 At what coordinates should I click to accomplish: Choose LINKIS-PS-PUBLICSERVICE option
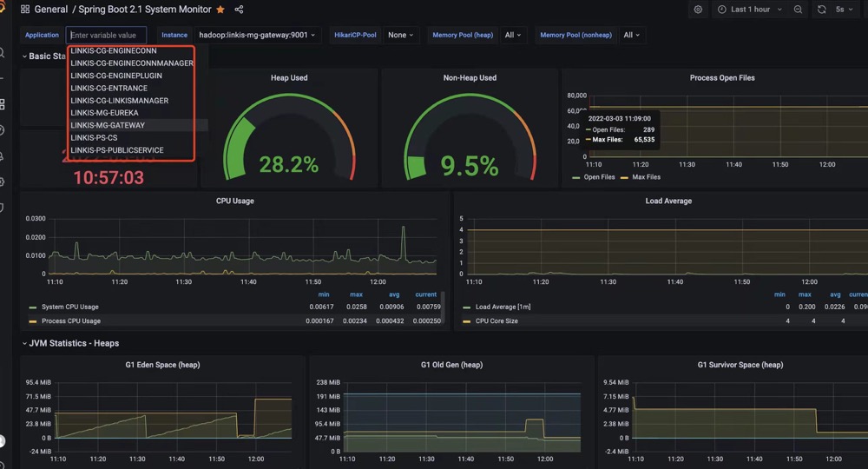(x=116, y=150)
